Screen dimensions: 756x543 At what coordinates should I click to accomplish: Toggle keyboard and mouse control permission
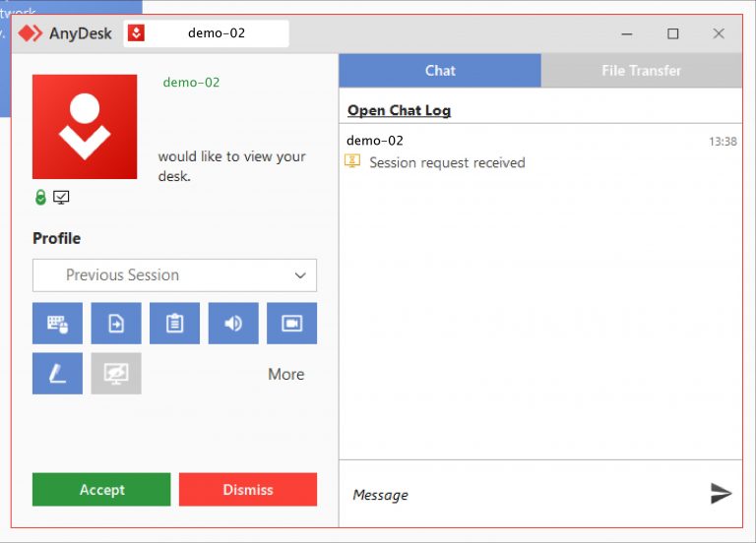tap(57, 324)
